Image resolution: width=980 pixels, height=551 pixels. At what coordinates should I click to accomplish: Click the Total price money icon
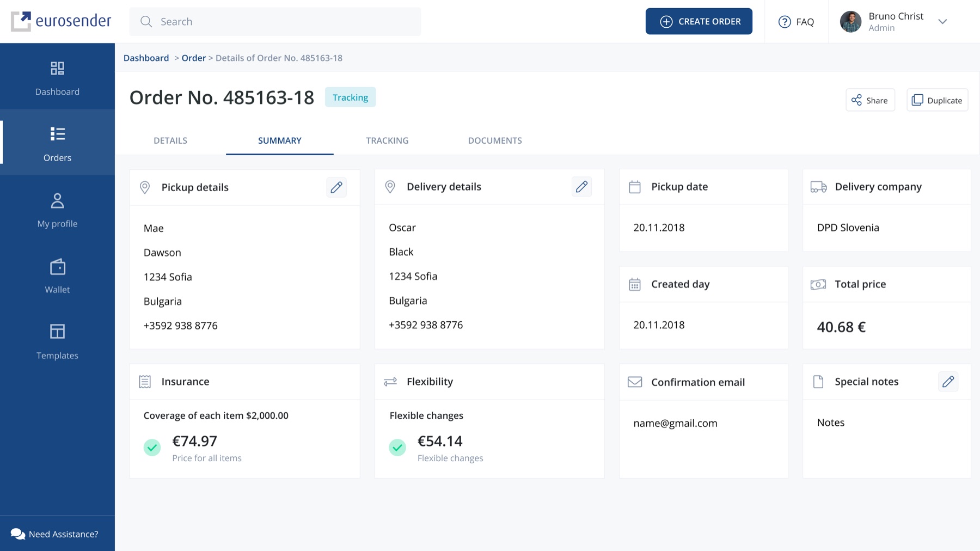(818, 284)
